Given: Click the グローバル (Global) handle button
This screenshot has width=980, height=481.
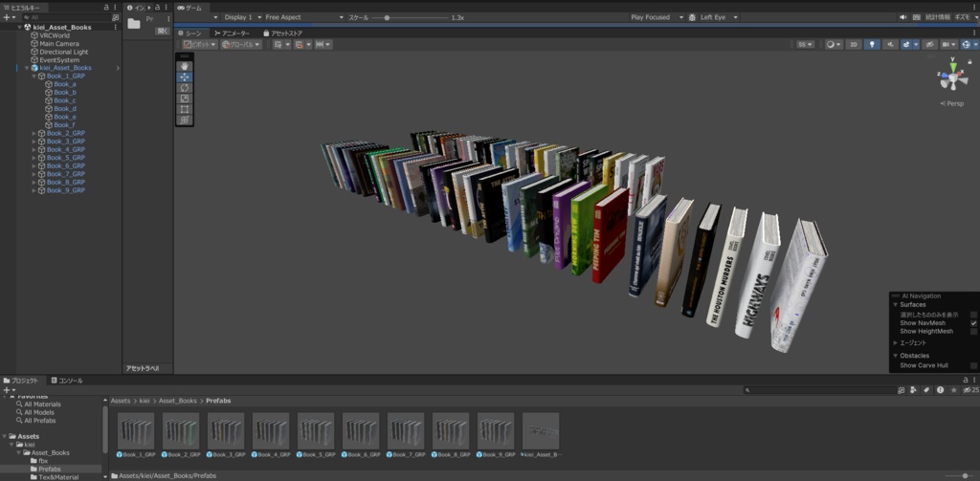Looking at the screenshot, I should pos(241,45).
